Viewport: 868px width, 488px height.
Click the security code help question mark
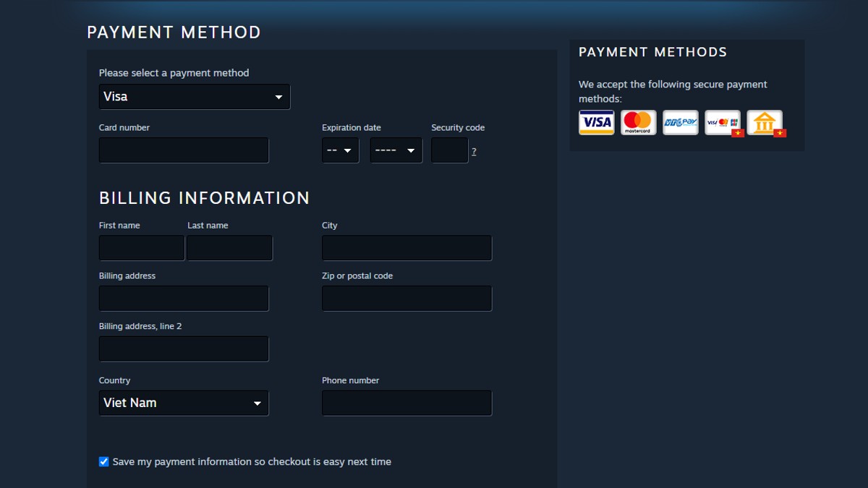[x=474, y=152]
